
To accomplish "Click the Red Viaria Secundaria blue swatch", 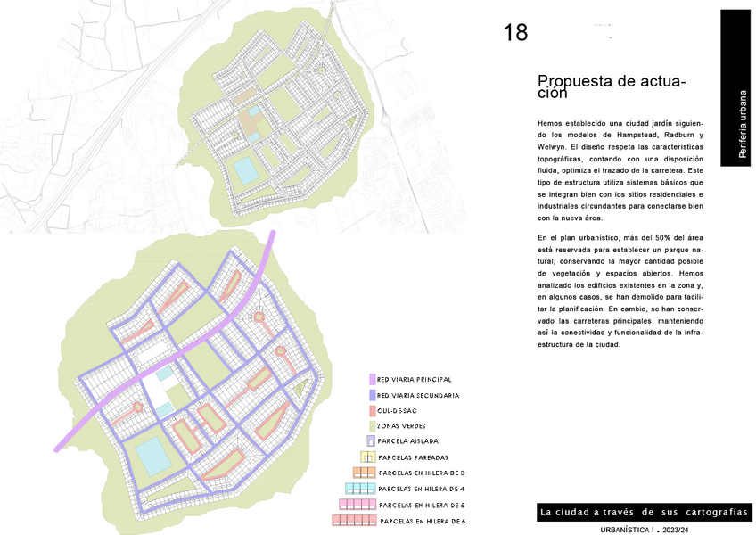I will [x=373, y=395].
